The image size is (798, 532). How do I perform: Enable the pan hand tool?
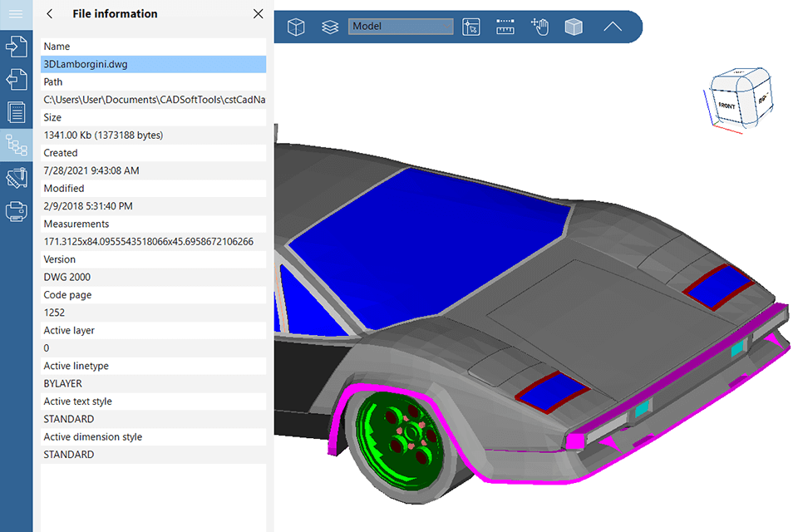pos(540,27)
